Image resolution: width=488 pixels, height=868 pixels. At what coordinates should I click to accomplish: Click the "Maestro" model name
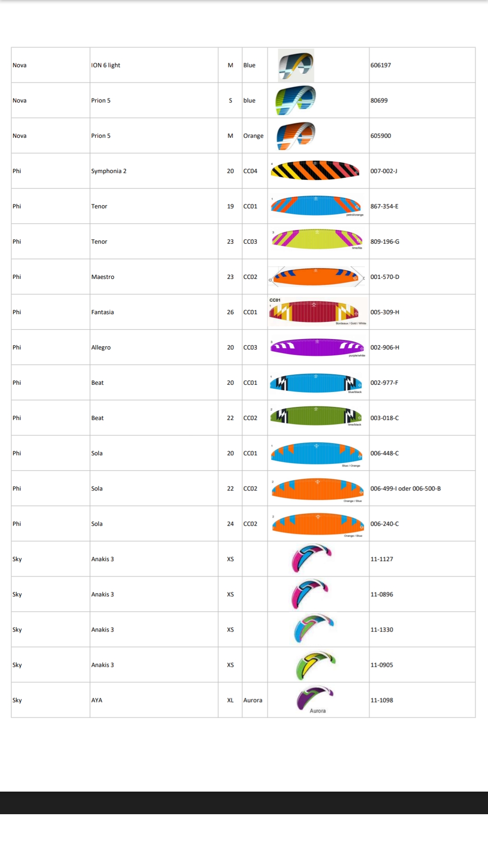[x=103, y=277]
